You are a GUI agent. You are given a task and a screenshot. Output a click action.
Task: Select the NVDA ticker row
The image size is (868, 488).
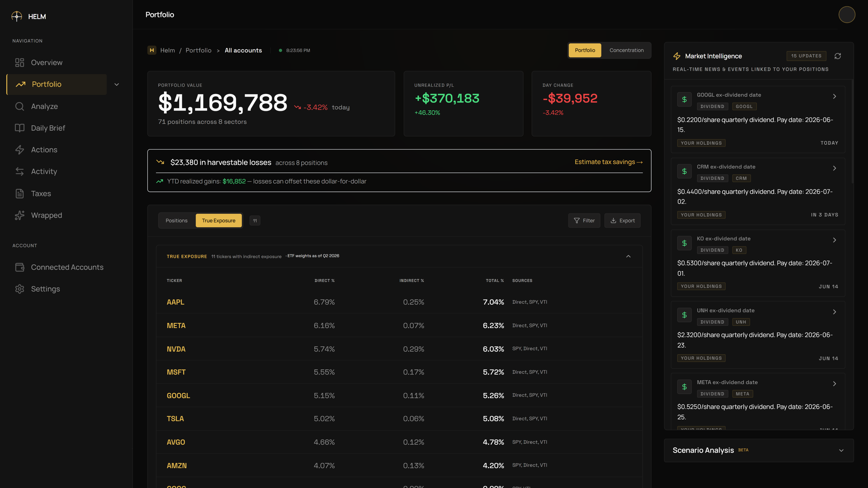click(399, 349)
